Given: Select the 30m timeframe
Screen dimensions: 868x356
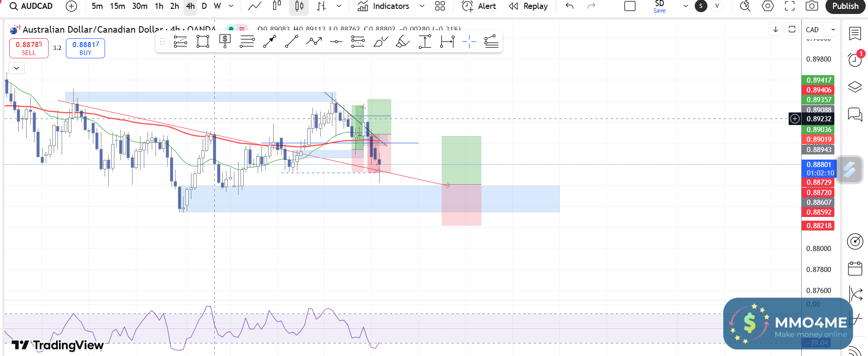Looking at the screenshot, I should [x=140, y=6].
